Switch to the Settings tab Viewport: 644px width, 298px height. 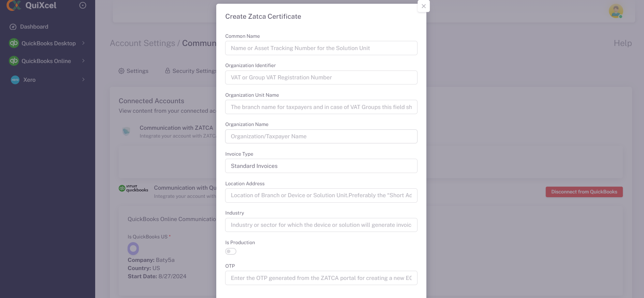point(133,71)
